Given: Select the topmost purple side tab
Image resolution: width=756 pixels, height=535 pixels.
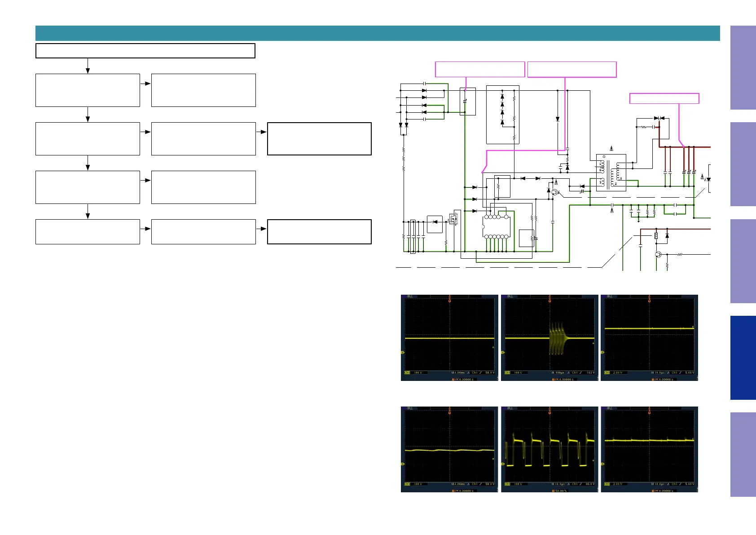Looking at the screenshot, I should point(743,67).
